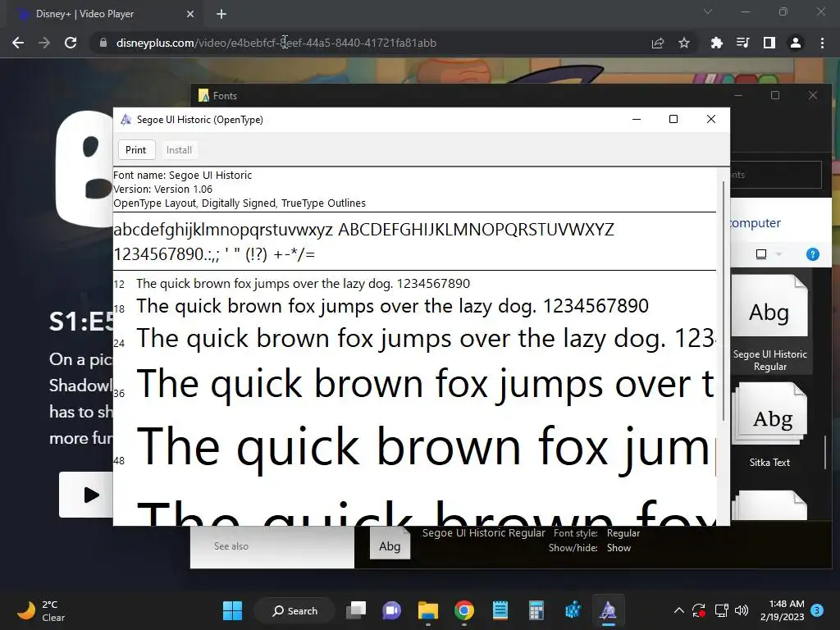The width and height of the screenshot is (840, 630).
Task: Click the site lock icon in address bar
Action: click(x=103, y=43)
